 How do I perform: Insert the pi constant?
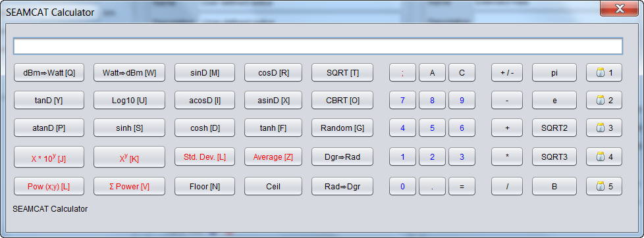point(554,72)
